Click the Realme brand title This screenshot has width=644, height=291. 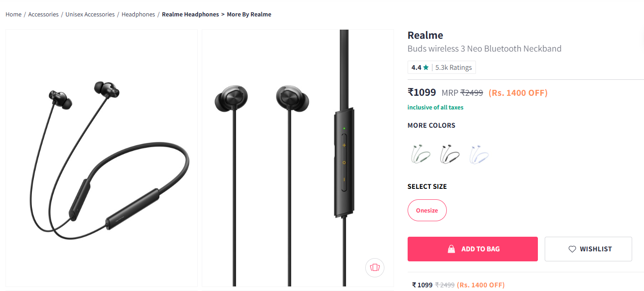425,35
